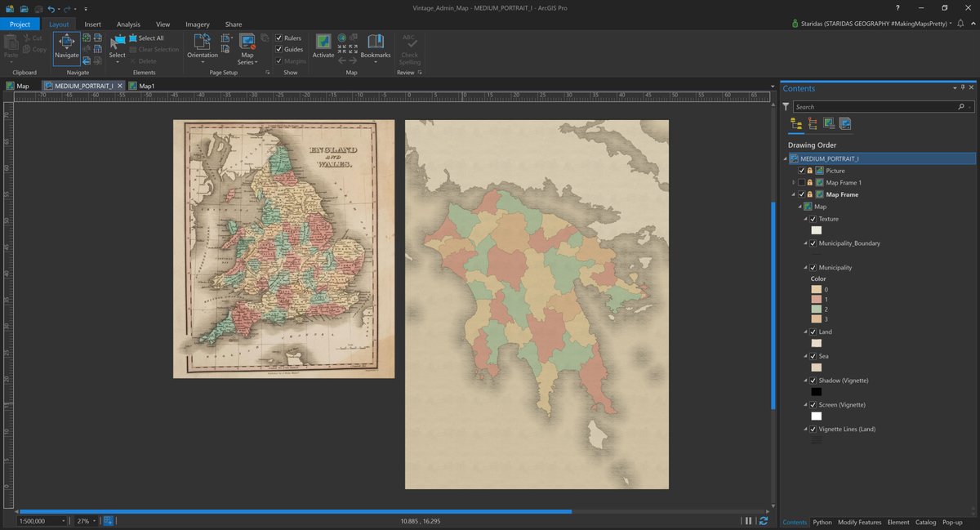This screenshot has height=530, width=980.
Task: Click the pause drawing icon in status bar
Action: click(x=748, y=521)
